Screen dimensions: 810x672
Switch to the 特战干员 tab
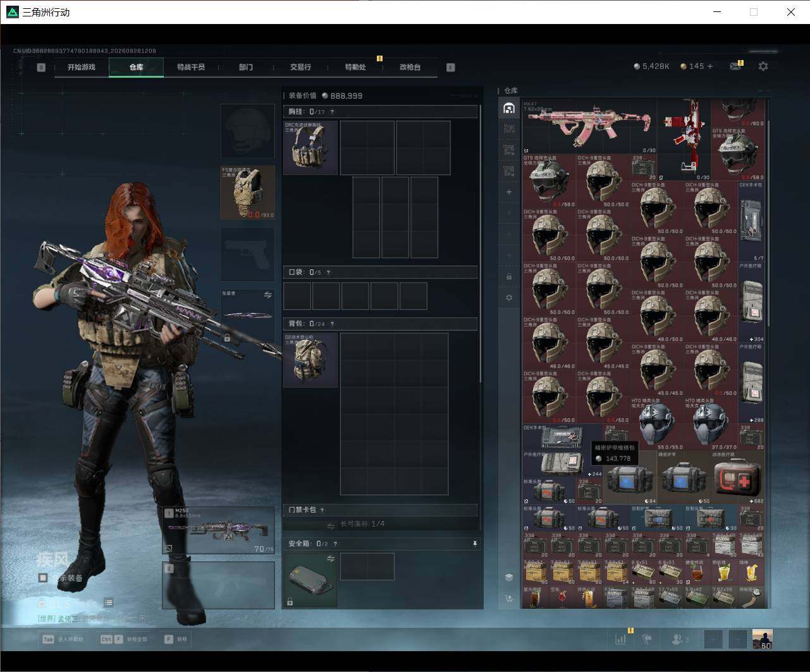point(191,67)
